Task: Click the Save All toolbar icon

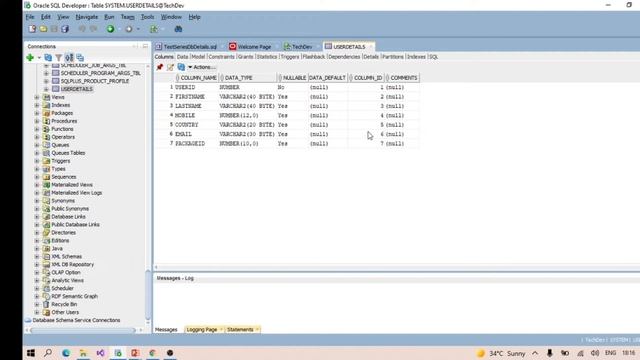Action: [x=65, y=29]
